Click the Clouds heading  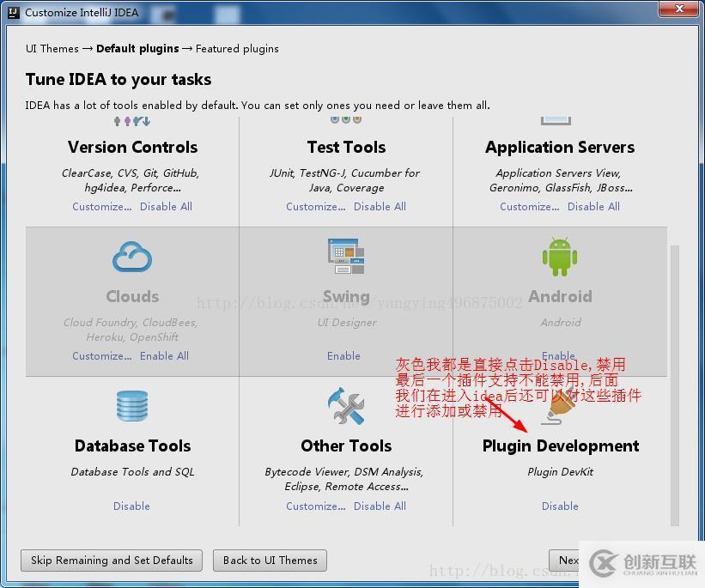132,297
